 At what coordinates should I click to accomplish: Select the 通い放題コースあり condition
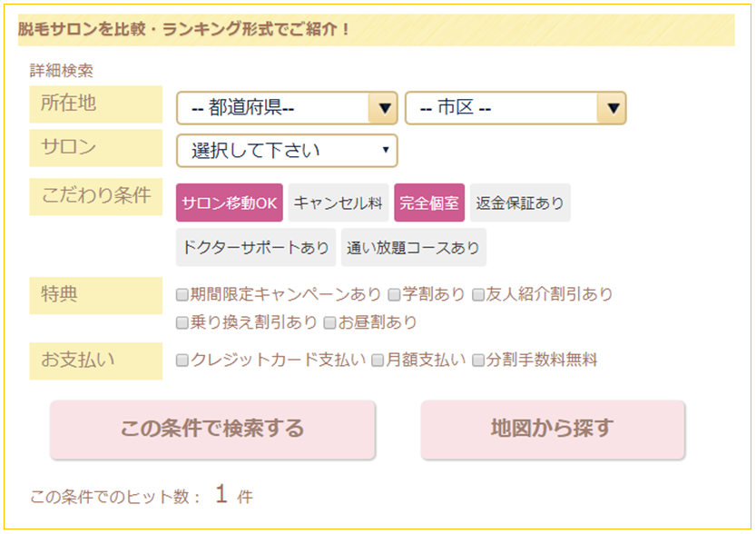click(413, 247)
